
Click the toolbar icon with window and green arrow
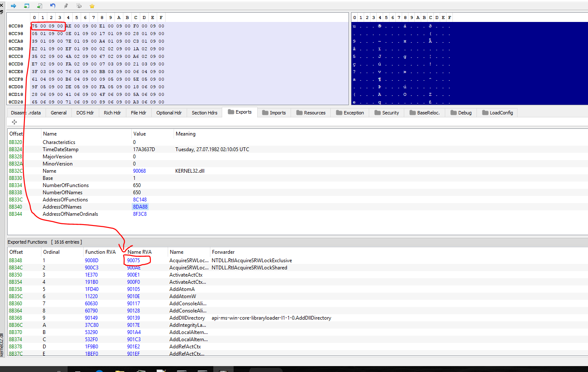[x=27, y=6]
